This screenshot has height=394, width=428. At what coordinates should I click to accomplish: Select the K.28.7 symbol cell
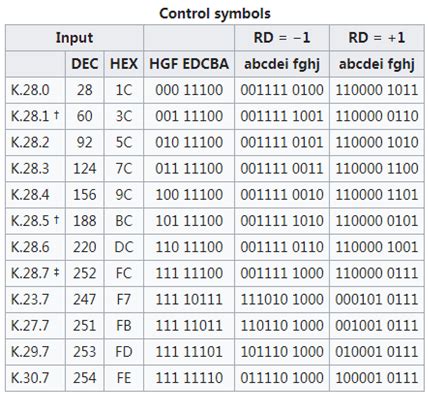pos(35,273)
